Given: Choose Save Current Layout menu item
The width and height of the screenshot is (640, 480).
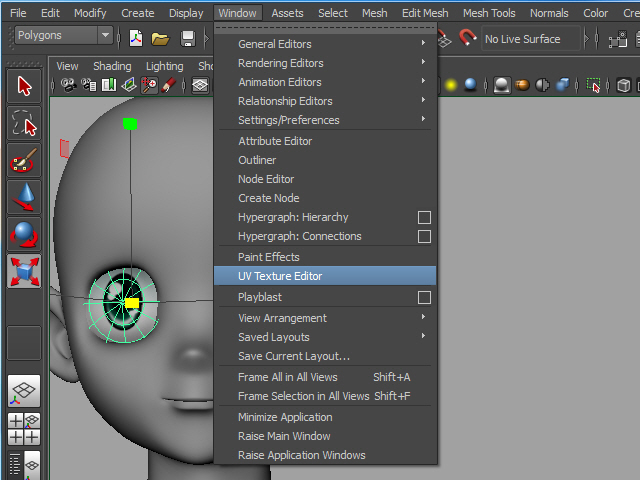Looking at the screenshot, I should (x=325, y=356).
